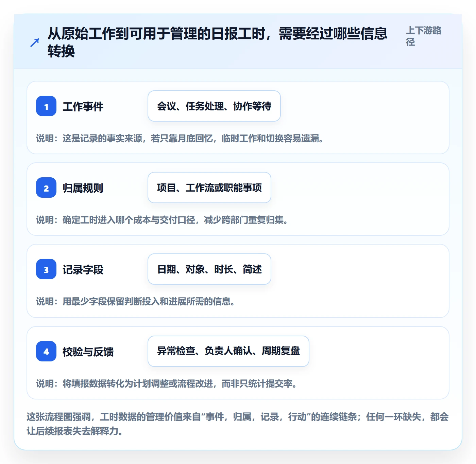The width and height of the screenshot is (476, 464).
Task: Click the 归属规则 step heading
Action: [x=83, y=188]
